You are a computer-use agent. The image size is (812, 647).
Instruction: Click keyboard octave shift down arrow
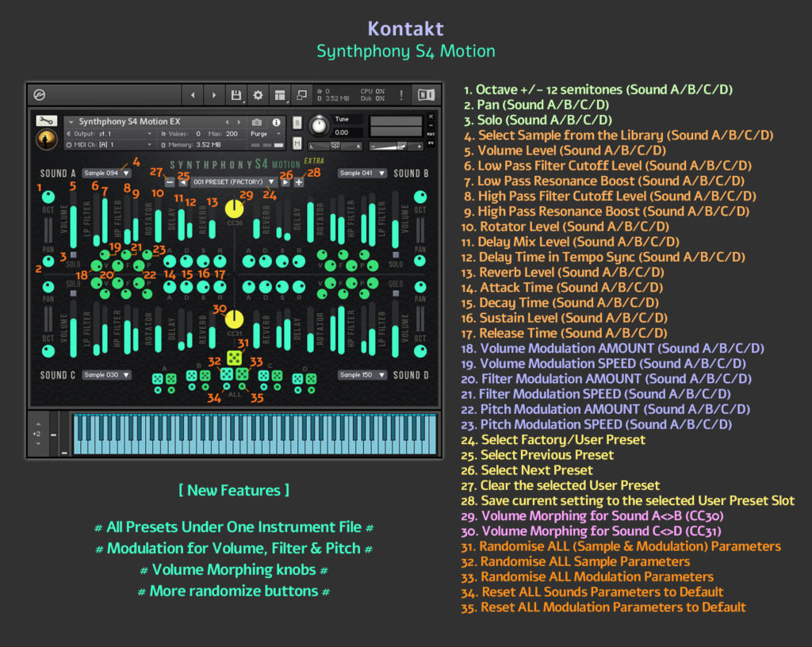(38, 444)
